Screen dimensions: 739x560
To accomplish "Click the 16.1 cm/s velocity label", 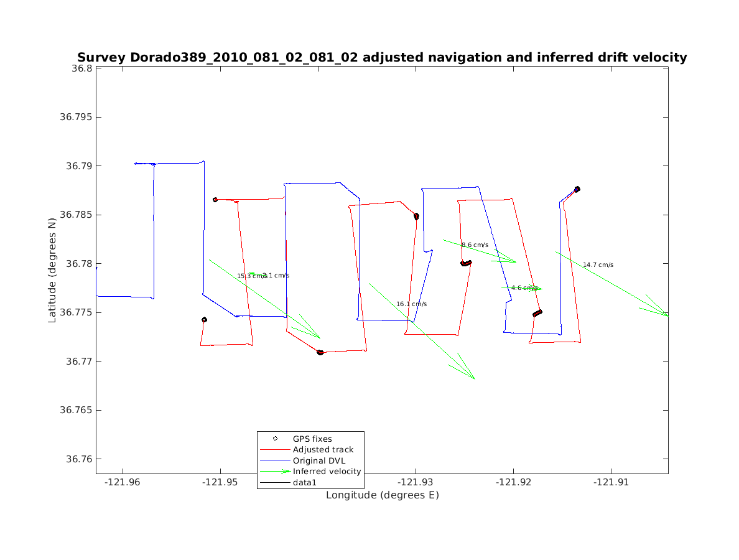I will (411, 304).
